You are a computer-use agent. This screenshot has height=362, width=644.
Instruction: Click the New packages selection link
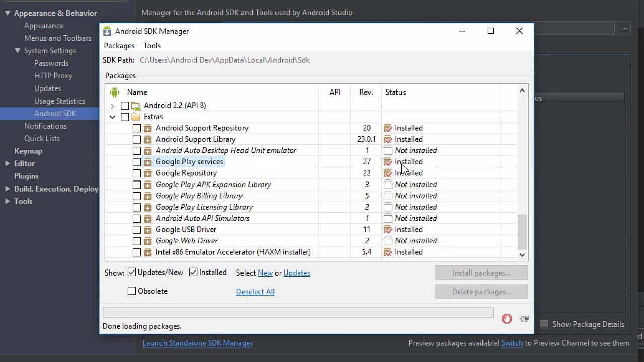pos(265,273)
